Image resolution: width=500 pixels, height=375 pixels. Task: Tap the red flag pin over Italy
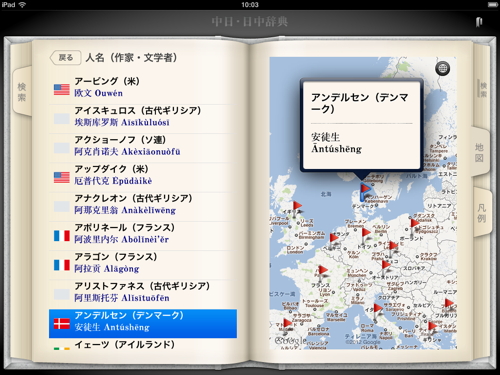coord(377,311)
